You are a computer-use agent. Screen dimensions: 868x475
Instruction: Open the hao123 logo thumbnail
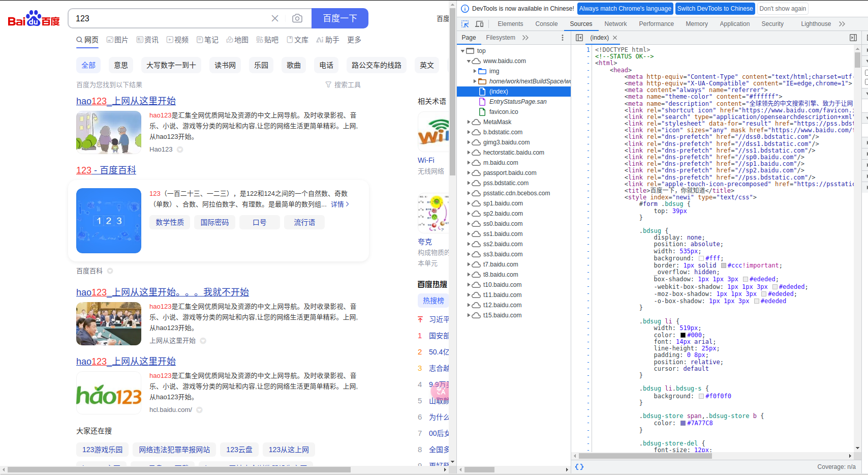pos(109,393)
